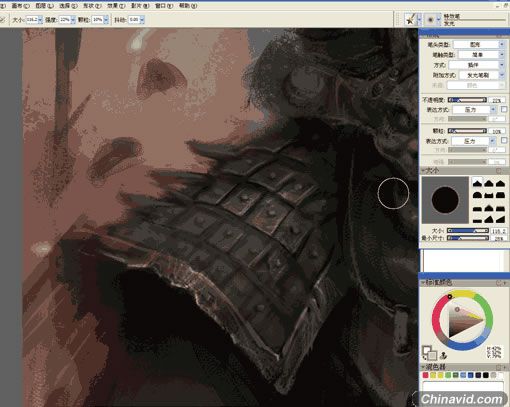Image resolution: width=510 pixels, height=407 pixels.
Task: Click the size 116.2 value field in panel
Action: pos(499,231)
